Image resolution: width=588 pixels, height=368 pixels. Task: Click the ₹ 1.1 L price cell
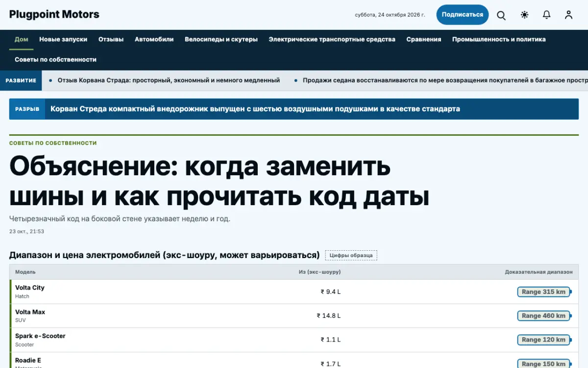pos(331,340)
